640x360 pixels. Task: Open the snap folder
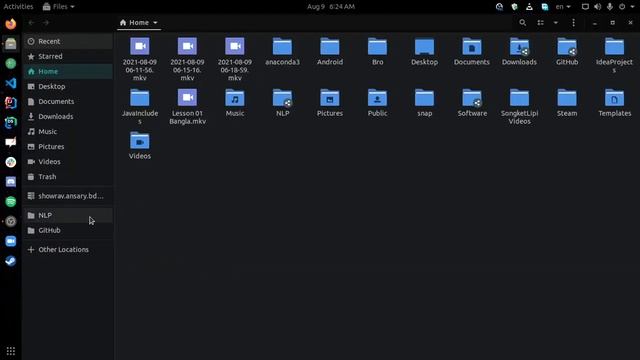click(424, 103)
